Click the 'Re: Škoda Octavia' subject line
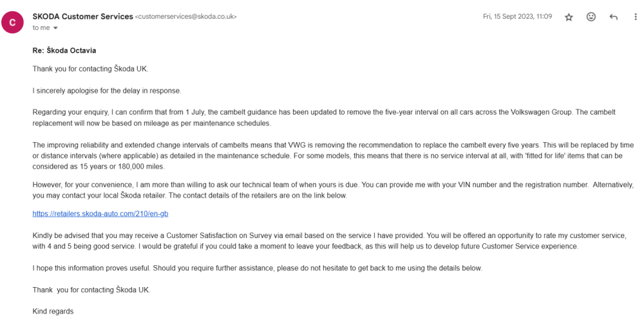The image size is (644, 316). coord(64,51)
